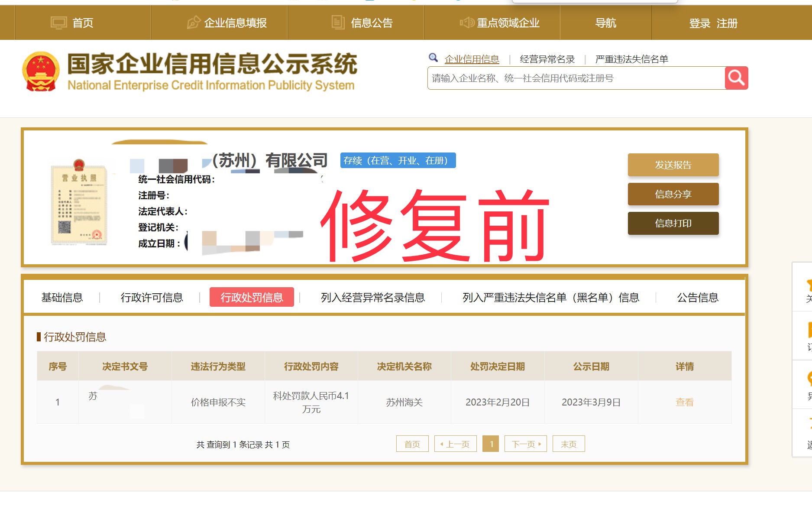Open 信息公告 via its document icon

pos(338,22)
